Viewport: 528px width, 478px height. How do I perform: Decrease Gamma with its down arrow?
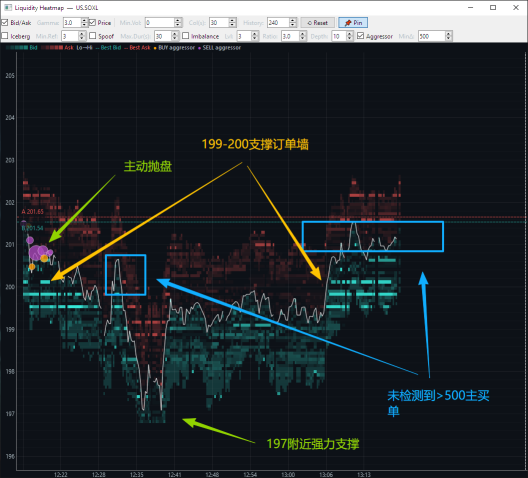pos(84,25)
